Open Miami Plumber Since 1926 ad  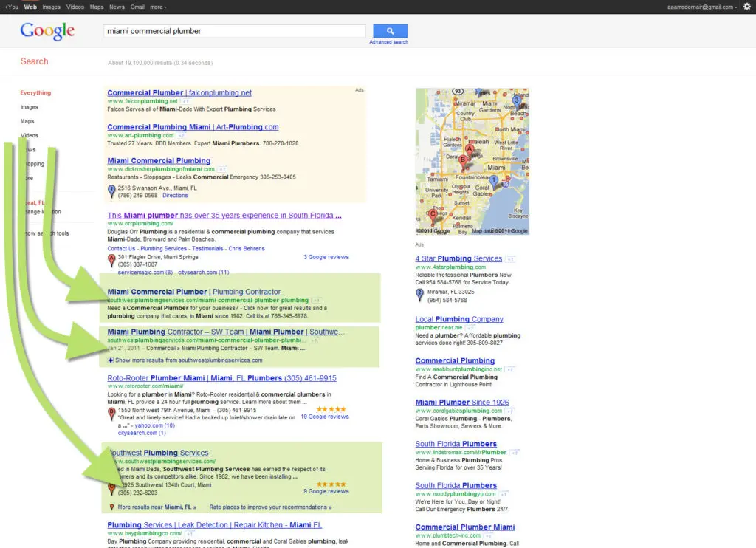tap(462, 402)
